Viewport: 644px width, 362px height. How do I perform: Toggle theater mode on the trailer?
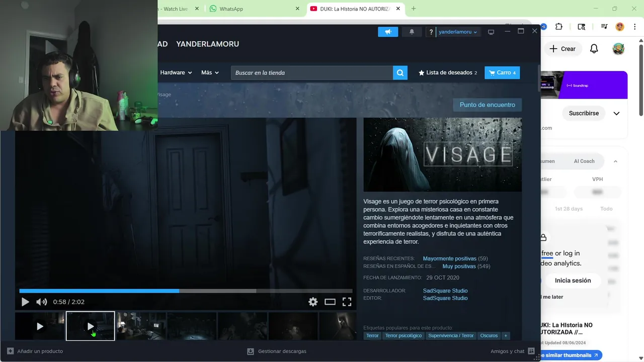pyautogui.click(x=330, y=302)
